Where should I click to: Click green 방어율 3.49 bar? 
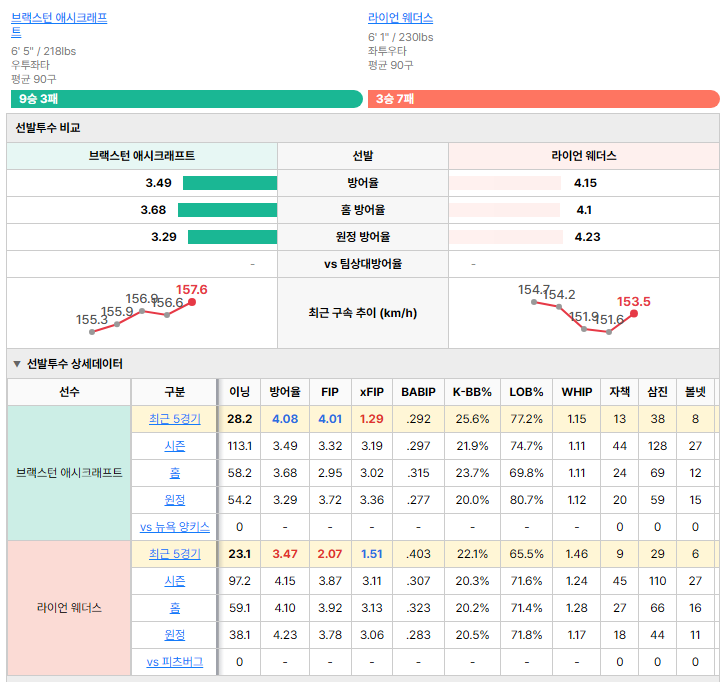point(230,183)
